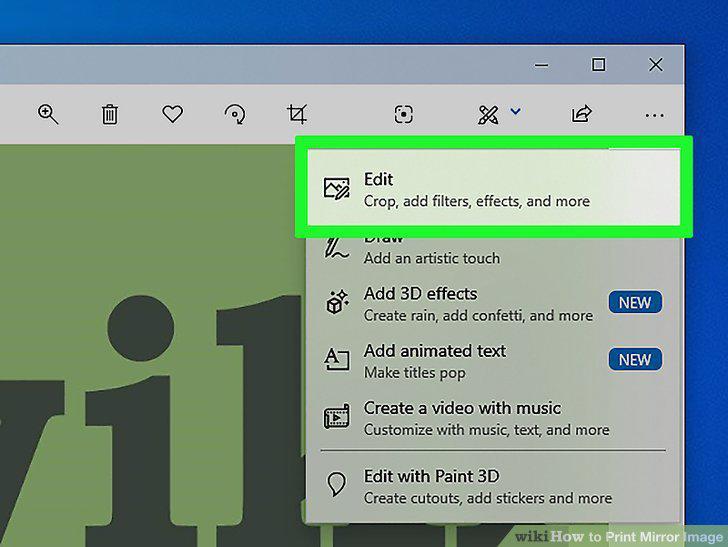The width and height of the screenshot is (728, 547).
Task: Click 'Create rain, add confetti, and more' text
Action: 478,316
